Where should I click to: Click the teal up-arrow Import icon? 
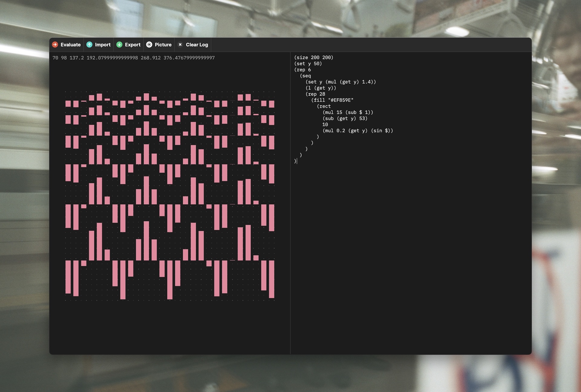pos(89,45)
